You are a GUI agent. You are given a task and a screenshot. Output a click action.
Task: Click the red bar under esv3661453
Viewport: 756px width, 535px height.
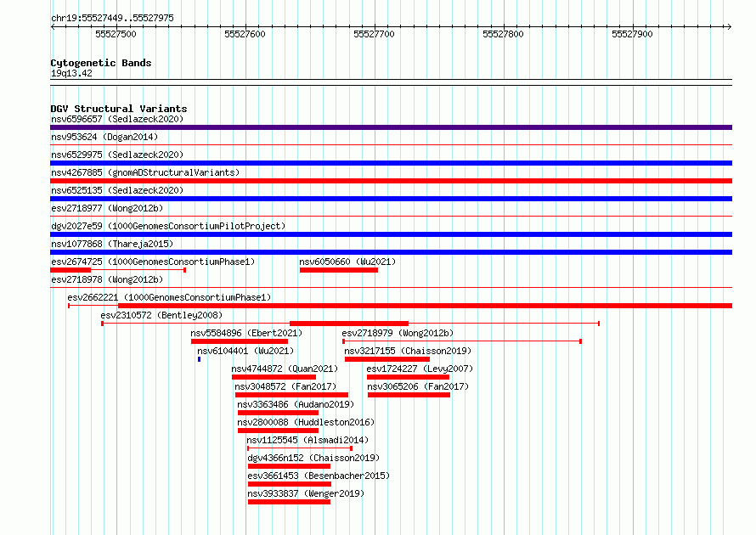[x=290, y=484]
